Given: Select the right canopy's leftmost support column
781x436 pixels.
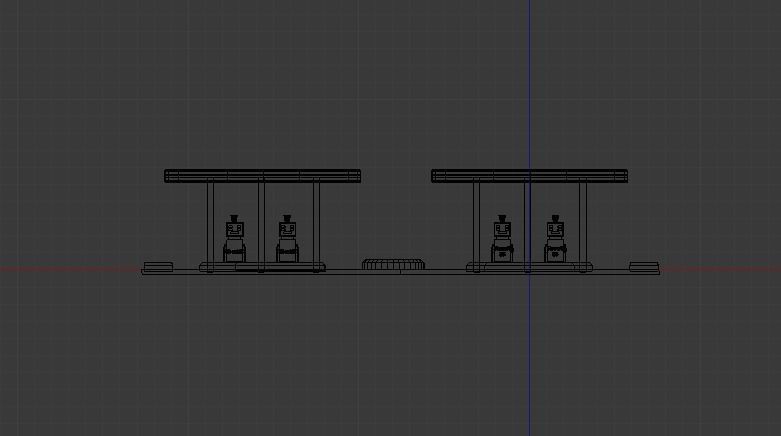Looking at the screenshot, I should coord(477,227).
